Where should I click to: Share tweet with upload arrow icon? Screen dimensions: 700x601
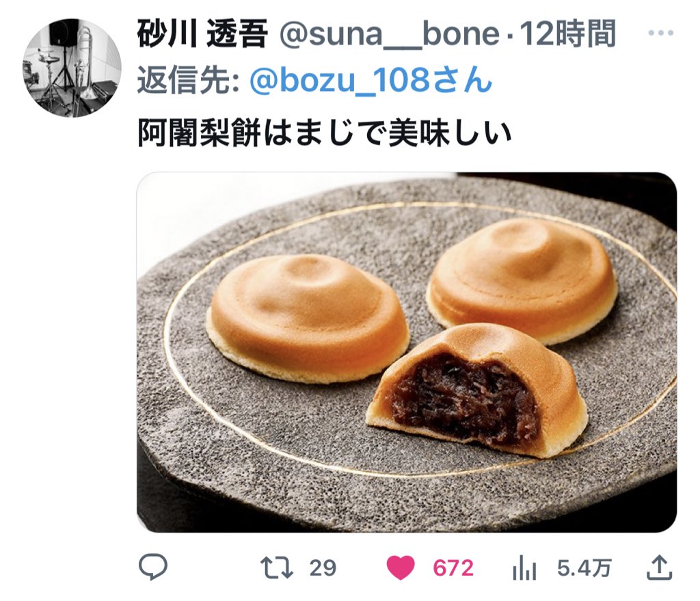click(x=660, y=567)
